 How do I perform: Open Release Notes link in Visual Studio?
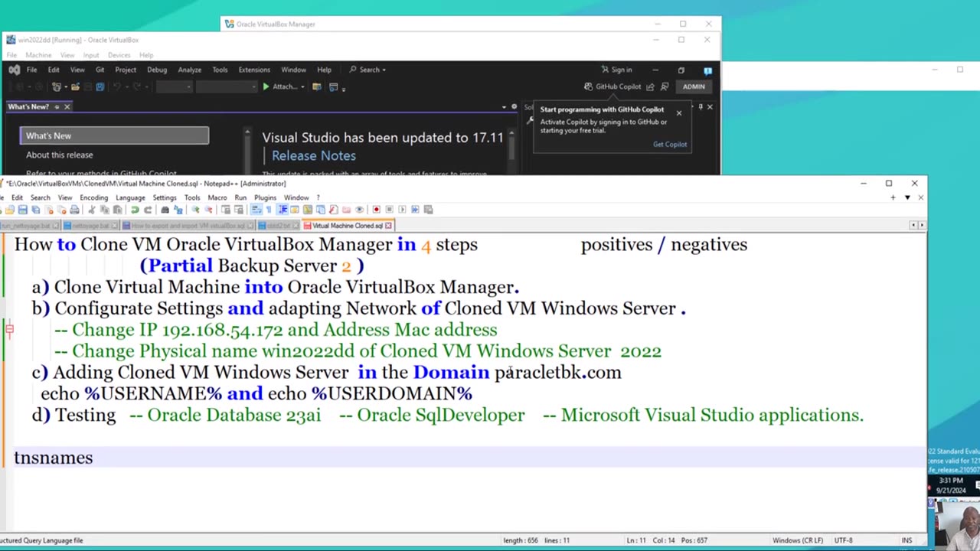point(314,155)
